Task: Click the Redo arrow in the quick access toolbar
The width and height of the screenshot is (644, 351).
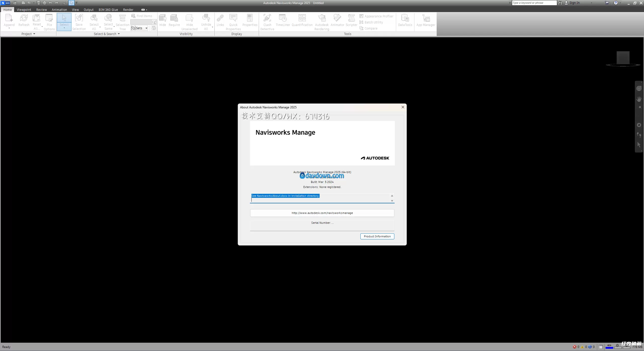Action: pyautogui.click(x=57, y=3)
